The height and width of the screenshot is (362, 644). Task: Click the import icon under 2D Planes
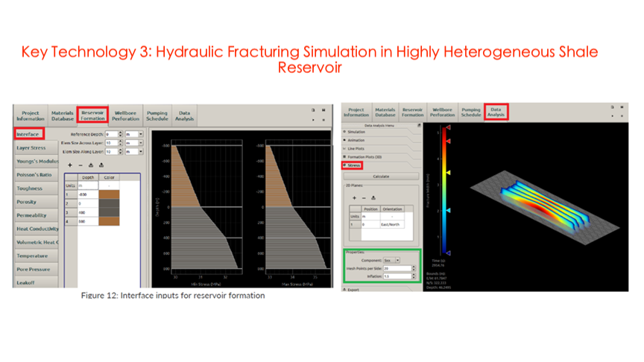pos(373,198)
